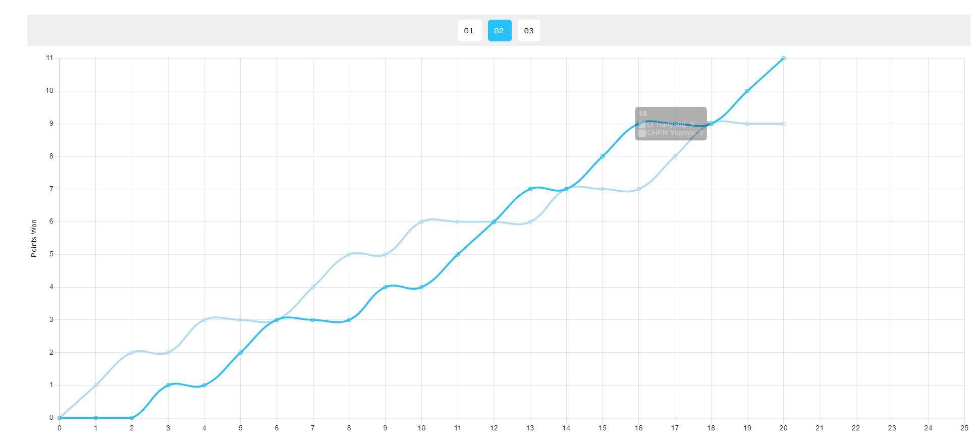
Task: Click light-line point at rally 10, value 6
Action: [421, 222]
